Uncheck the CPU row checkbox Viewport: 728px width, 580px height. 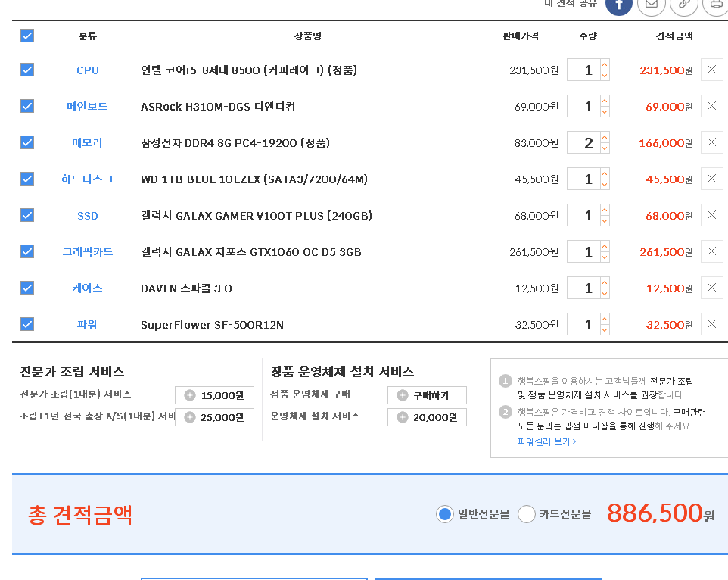(x=27, y=70)
